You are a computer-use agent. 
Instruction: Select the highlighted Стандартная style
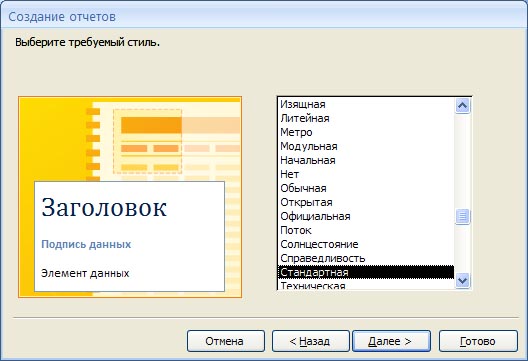click(366, 272)
